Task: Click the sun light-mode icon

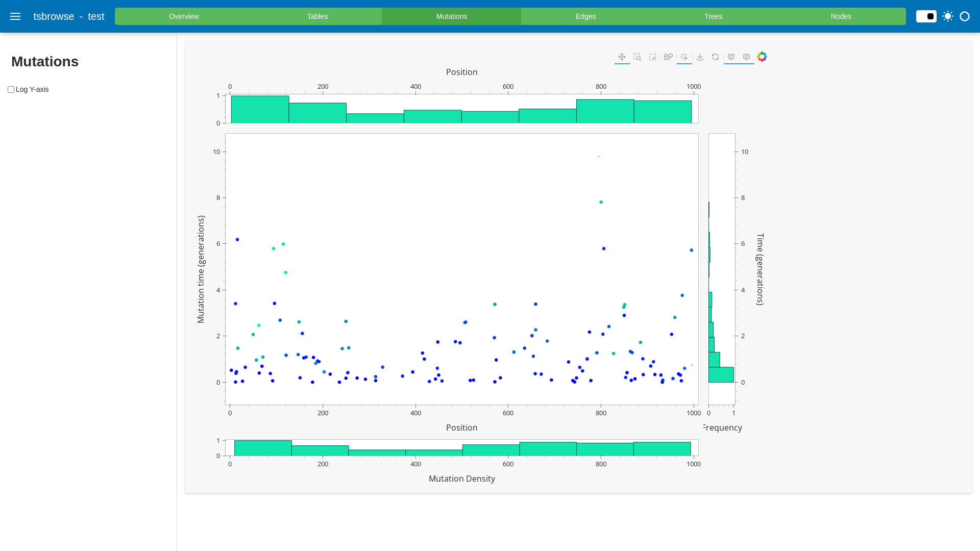Action: (948, 16)
